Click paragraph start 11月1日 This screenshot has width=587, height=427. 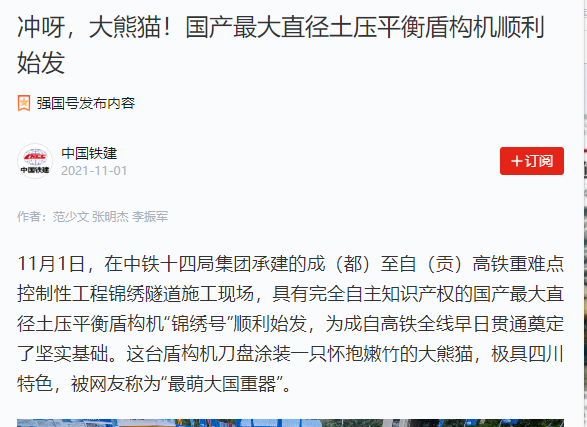click(x=51, y=264)
